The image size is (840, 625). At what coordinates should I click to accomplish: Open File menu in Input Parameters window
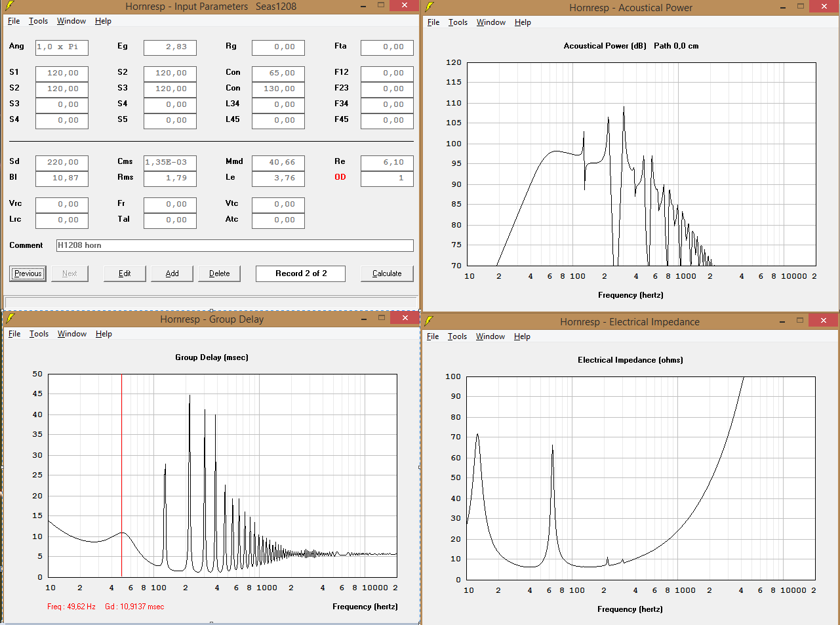tap(14, 21)
